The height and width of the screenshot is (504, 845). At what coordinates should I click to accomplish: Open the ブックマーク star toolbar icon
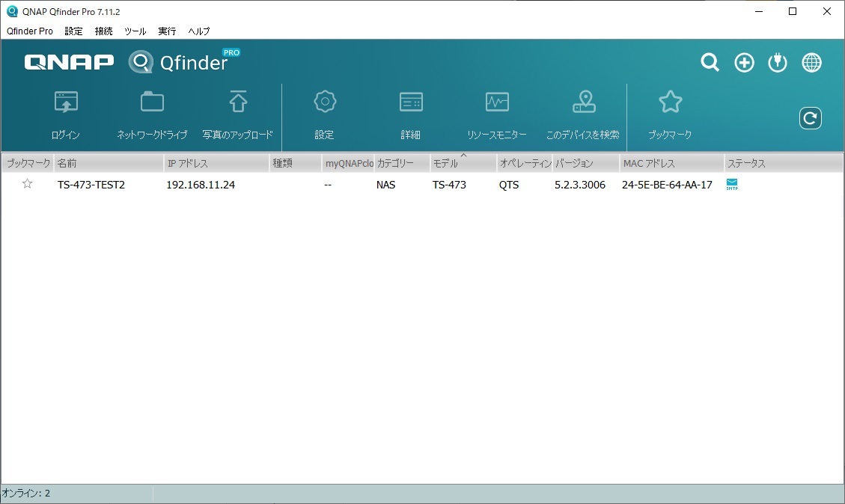[671, 101]
